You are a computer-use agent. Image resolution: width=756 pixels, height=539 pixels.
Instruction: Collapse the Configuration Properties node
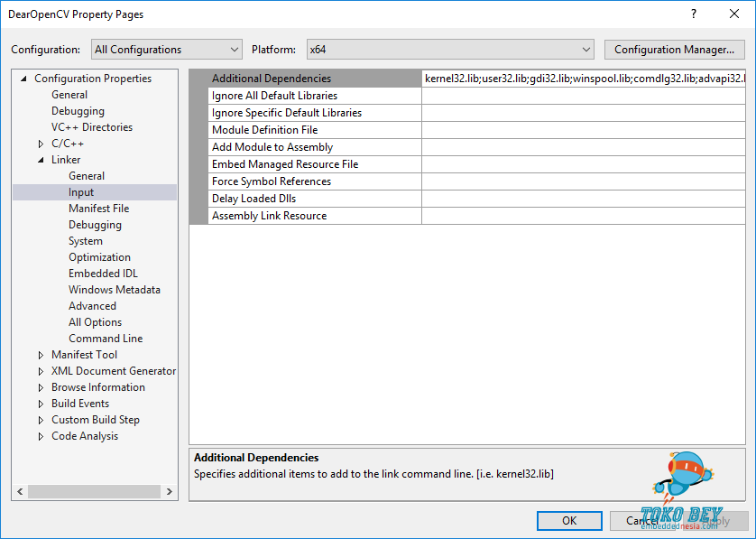(x=23, y=79)
